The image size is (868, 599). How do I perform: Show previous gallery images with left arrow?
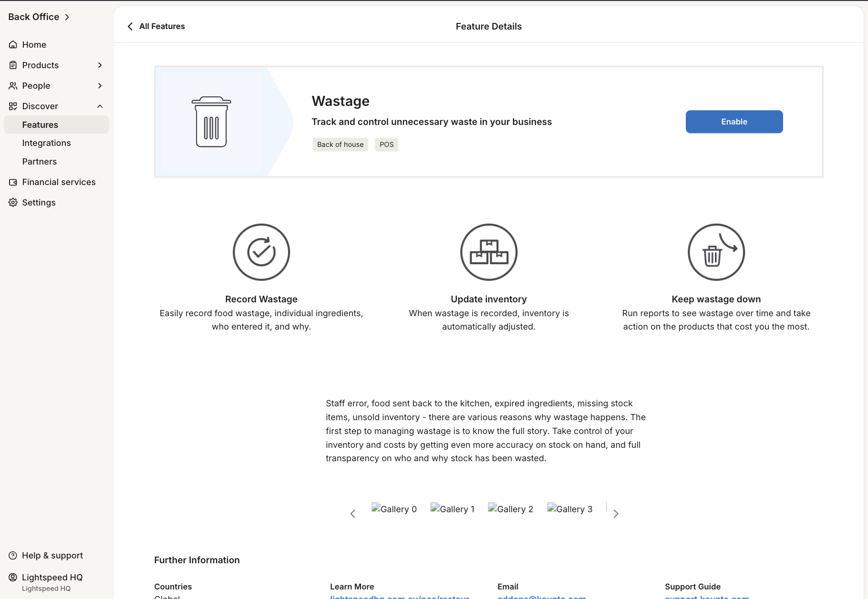point(353,514)
